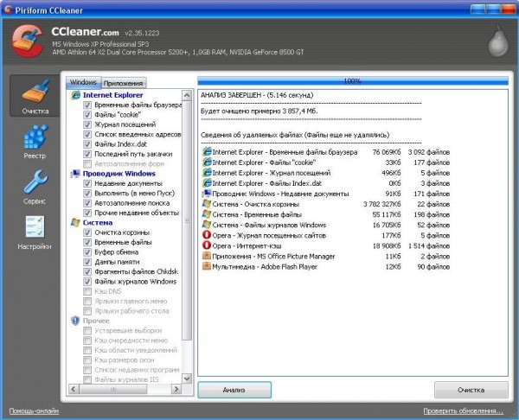
Task: Uncheck Временные файлы браузера checkbox
Action: click(x=87, y=105)
